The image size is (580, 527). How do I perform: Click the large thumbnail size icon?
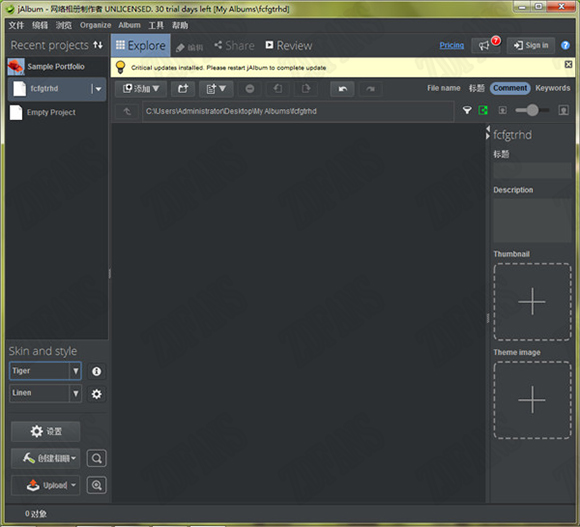[564, 110]
